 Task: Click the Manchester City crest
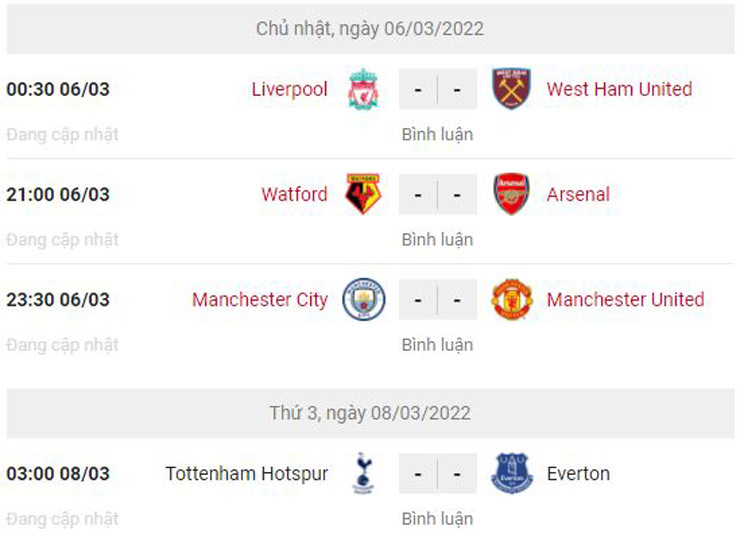click(363, 299)
